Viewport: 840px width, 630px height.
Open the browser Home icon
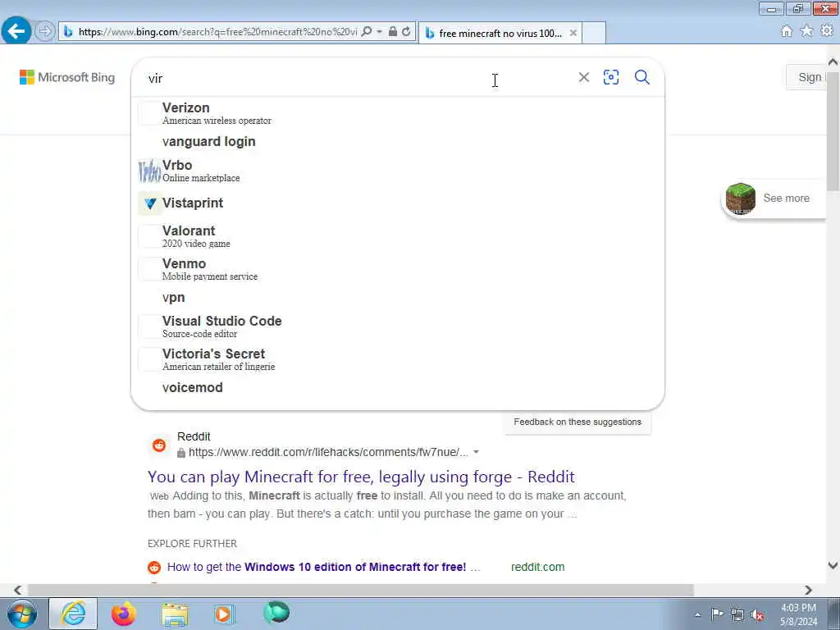(787, 32)
